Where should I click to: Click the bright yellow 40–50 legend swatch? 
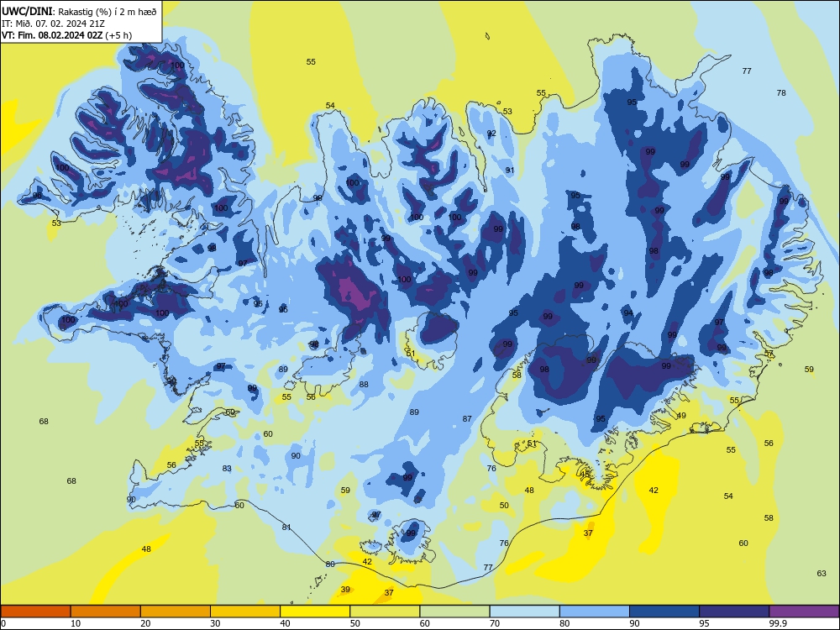(315, 612)
